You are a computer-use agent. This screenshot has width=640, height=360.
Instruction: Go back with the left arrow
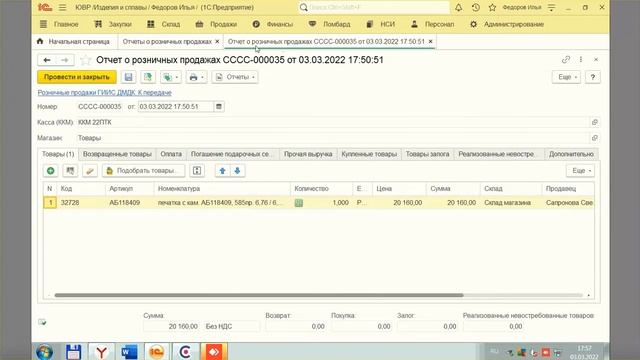coord(47,60)
